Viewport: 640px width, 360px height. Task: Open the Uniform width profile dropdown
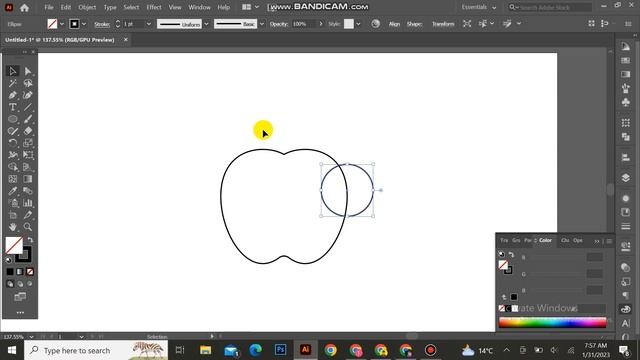tap(206, 24)
